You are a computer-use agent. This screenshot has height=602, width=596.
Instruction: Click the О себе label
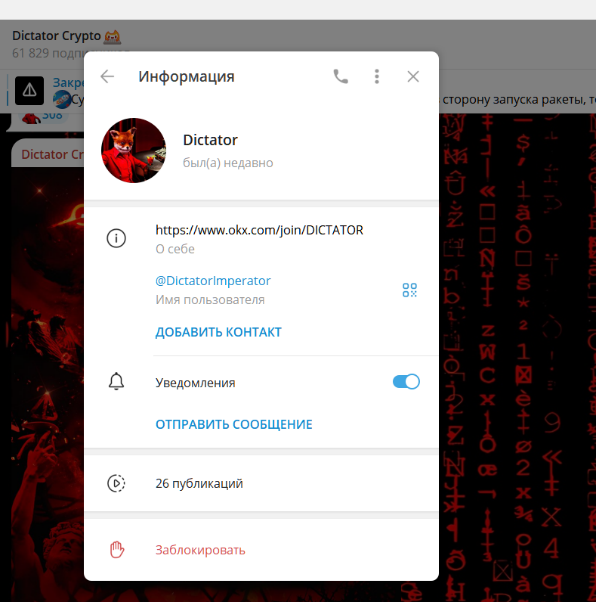175,249
